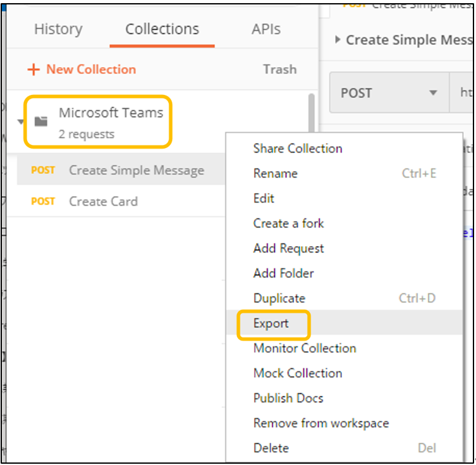
Task: Collapse the Microsoft Teams collection arrow
Action: point(21,122)
